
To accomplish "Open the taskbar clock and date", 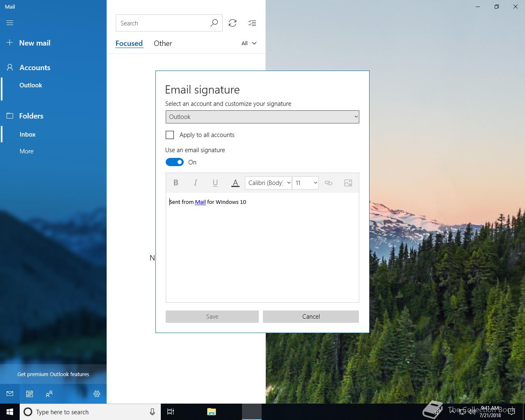I will (x=490, y=412).
